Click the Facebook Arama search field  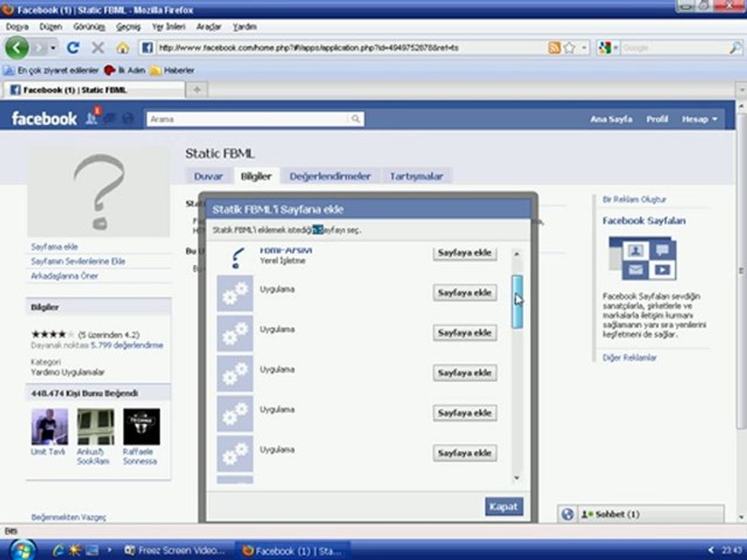coord(247,119)
